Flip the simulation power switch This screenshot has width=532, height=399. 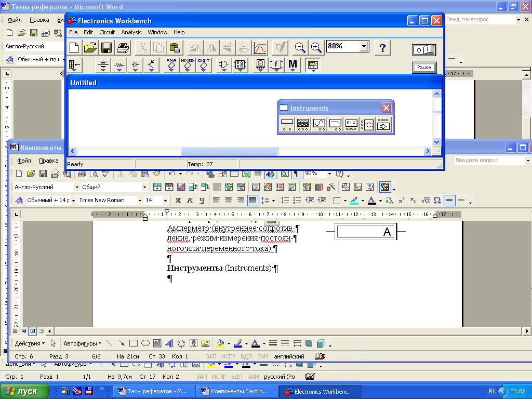pos(424,50)
